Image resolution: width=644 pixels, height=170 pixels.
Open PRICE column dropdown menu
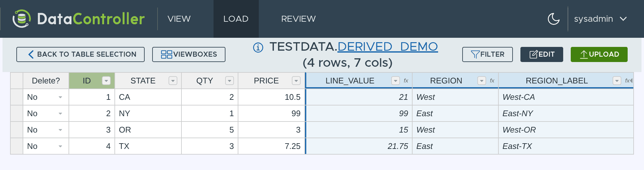click(x=296, y=81)
